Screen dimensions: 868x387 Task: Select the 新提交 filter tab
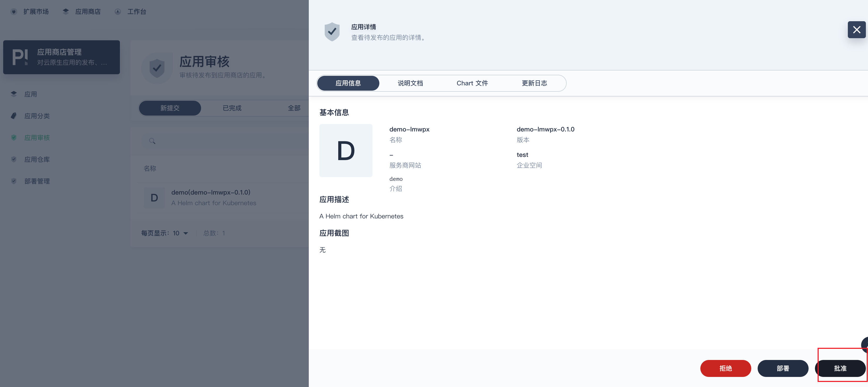coord(170,108)
